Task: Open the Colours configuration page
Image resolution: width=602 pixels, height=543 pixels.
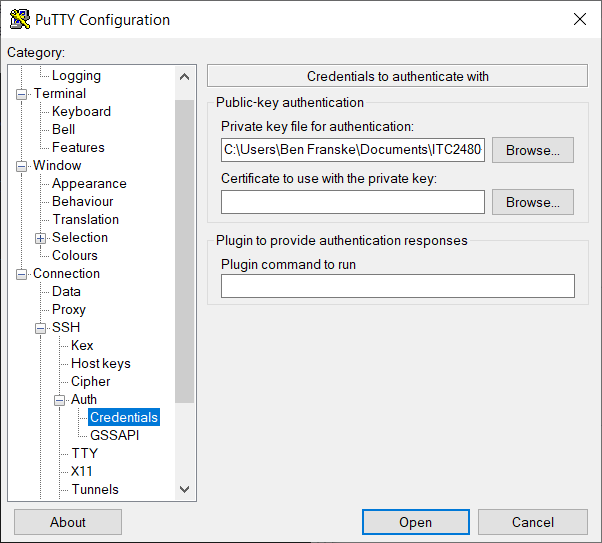Action: coord(75,255)
